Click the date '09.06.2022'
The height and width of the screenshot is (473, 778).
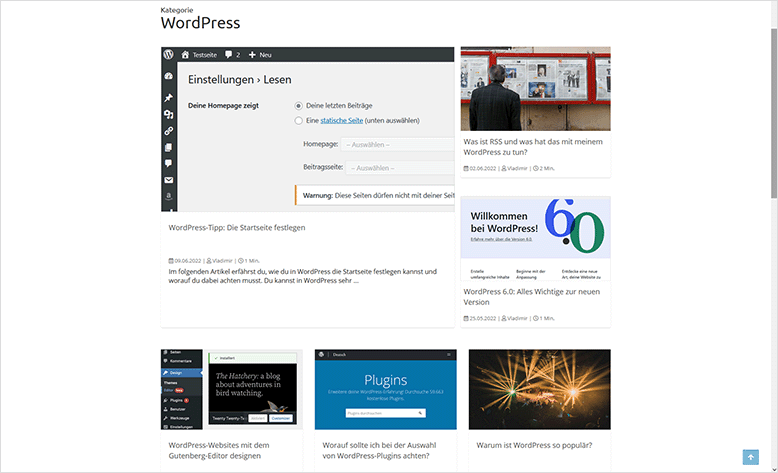pyautogui.click(x=188, y=261)
